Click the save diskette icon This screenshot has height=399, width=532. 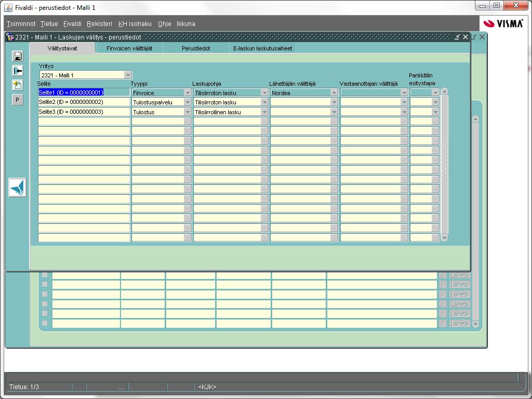pyautogui.click(x=18, y=56)
